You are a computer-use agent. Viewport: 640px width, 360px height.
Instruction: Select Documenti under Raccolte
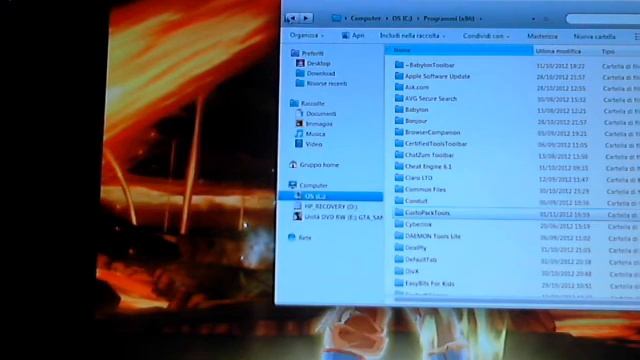(x=321, y=113)
